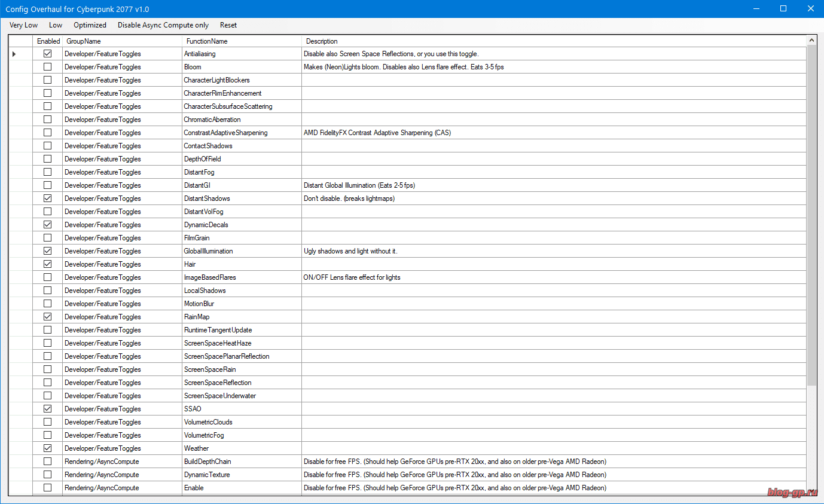Image resolution: width=824 pixels, height=504 pixels.
Task: Enable ContrastAdaptiveSharpening checkbox
Action: pyautogui.click(x=48, y=133)
